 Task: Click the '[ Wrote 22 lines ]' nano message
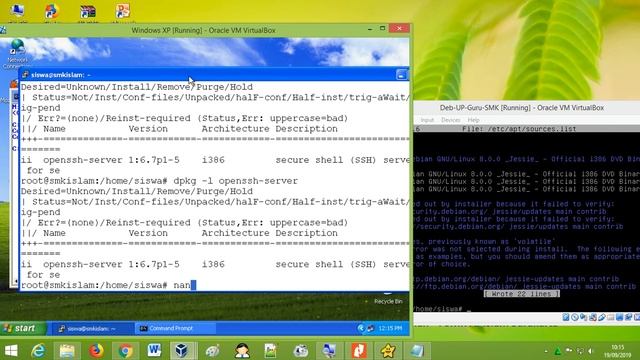pyautogui.click(x=522, y=294)
